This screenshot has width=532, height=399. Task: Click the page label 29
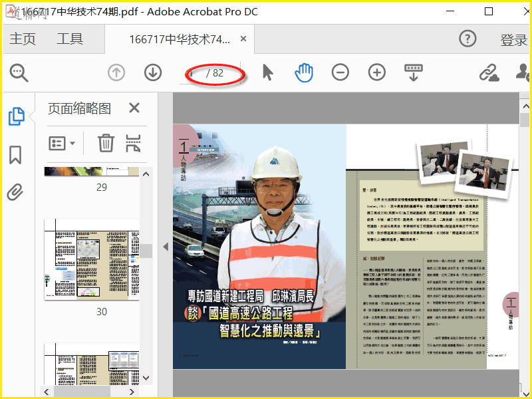click(102, 187)
